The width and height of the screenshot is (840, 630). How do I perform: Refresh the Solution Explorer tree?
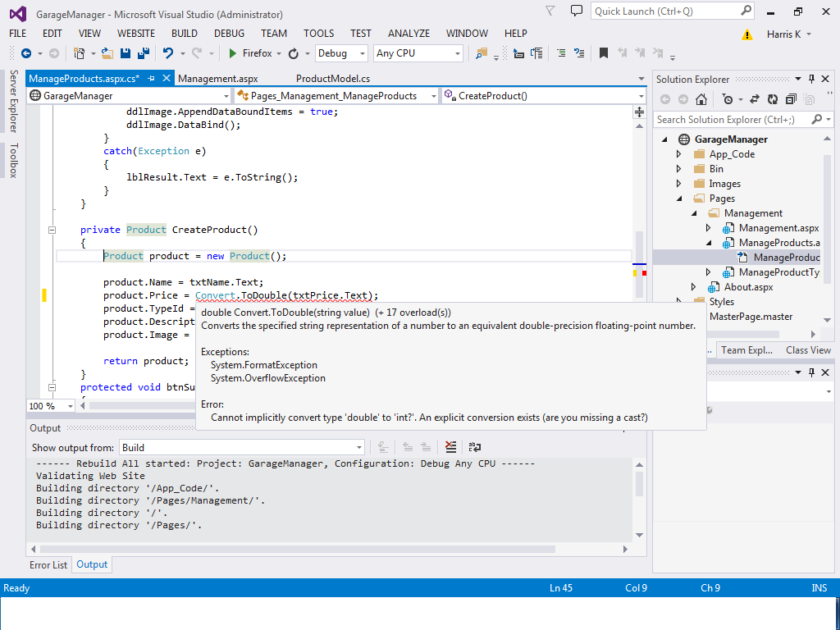(x=773, y=99)
